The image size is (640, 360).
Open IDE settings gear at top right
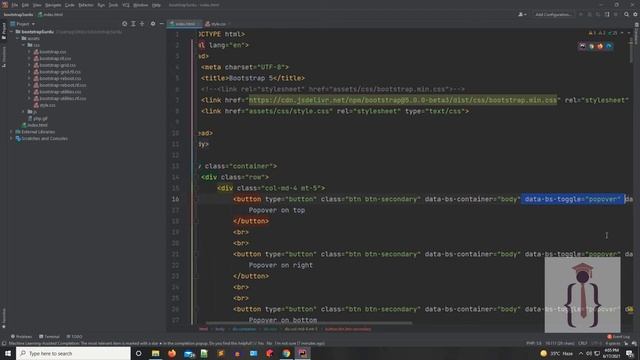[x=635, y=14]
